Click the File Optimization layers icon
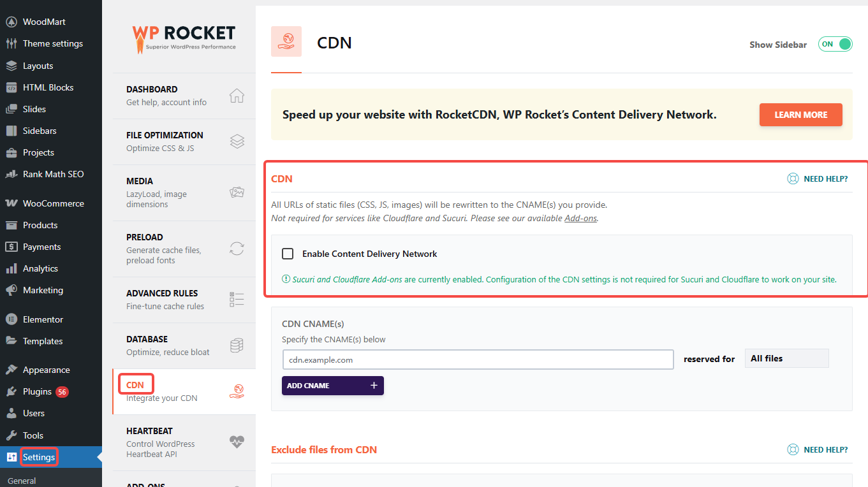The width and height of the screenshot is (868, 487). pyautogui.click(x=237, y=142)
